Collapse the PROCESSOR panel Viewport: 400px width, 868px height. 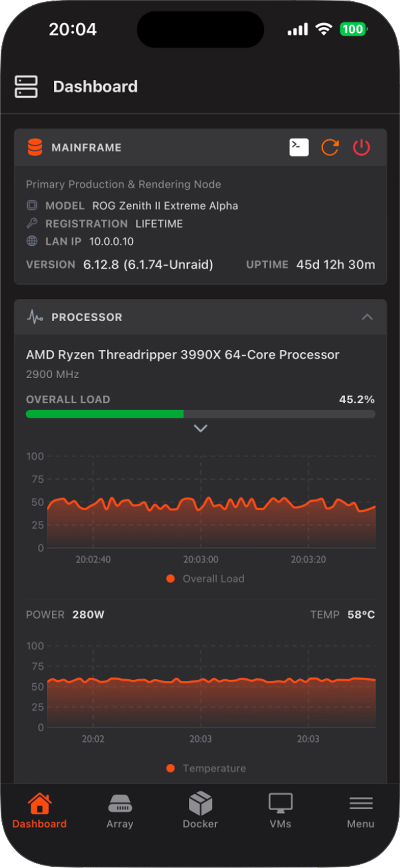pyautogui.click(x=366, y=317)
